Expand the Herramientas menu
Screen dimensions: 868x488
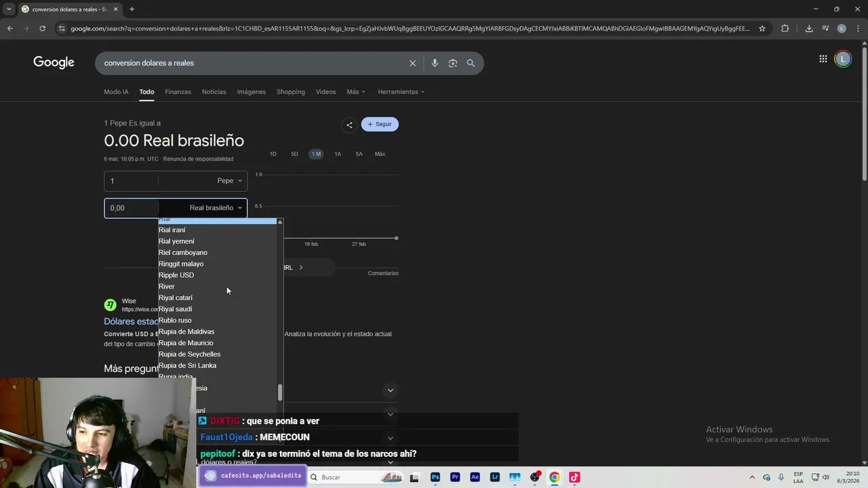pyautogui.click(x=401, y=91)
